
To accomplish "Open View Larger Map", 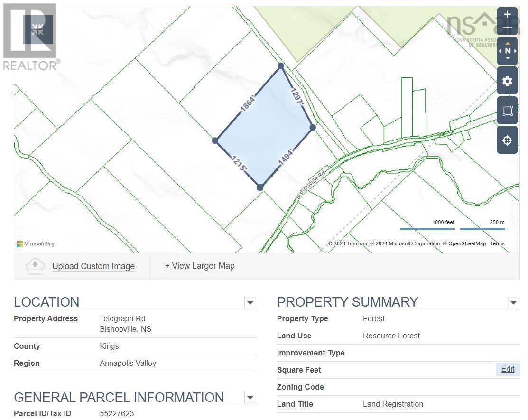I will pos(199,266).
